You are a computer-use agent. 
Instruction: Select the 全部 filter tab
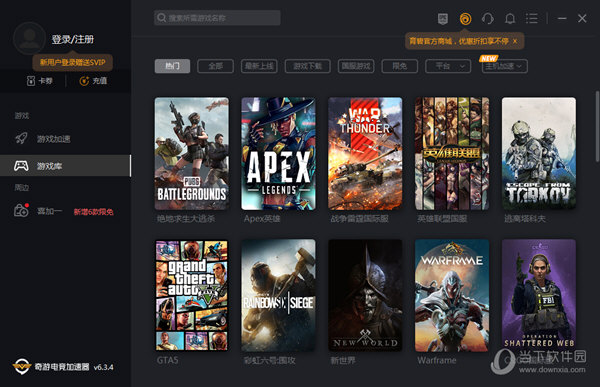click(x=215, y=66)
